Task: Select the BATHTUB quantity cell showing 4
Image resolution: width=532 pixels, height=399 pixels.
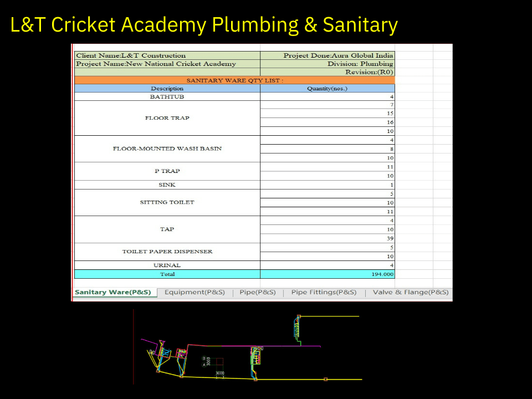Action: click(328, 96)
